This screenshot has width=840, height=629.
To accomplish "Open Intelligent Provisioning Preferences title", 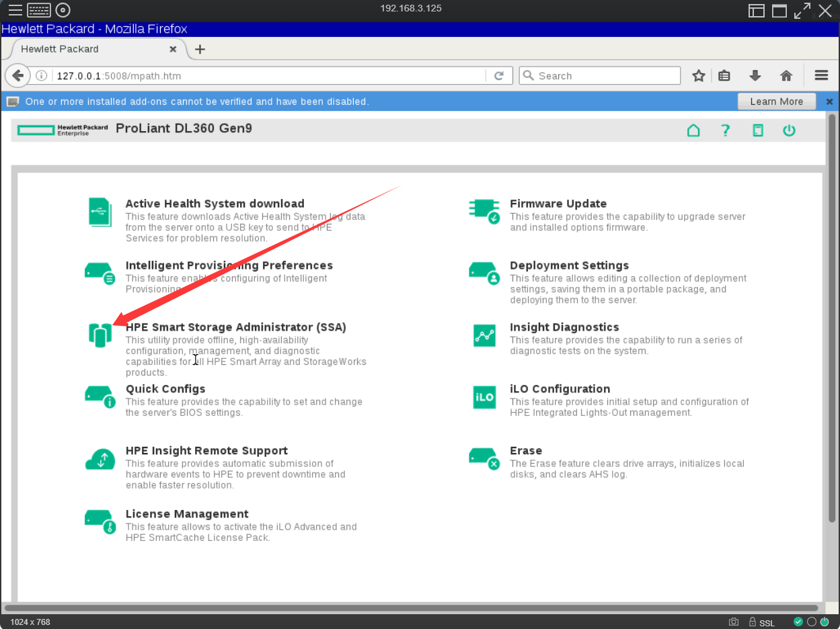I will coord(229,265).
